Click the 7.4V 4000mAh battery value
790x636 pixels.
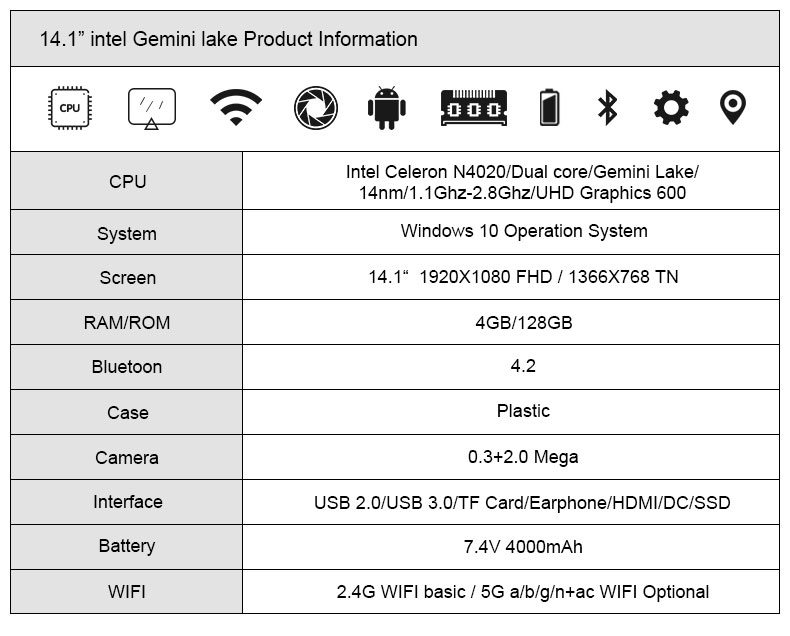coord(523,547)
